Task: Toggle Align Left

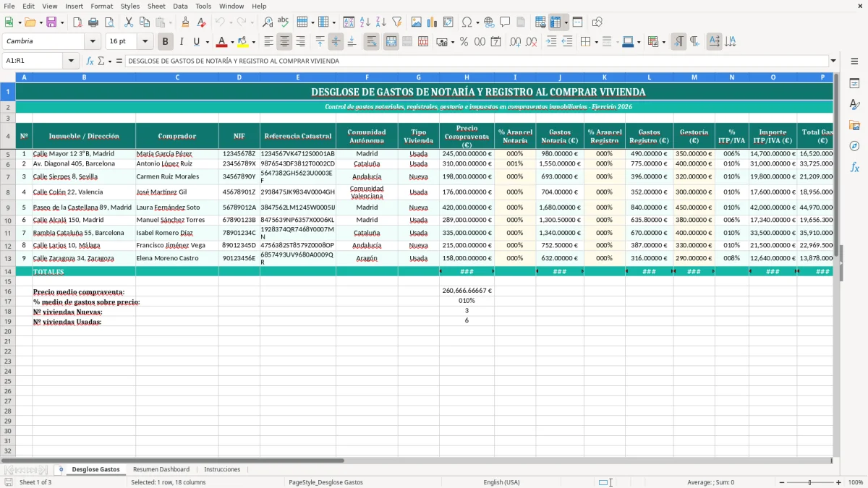Action: (x=268, y=42)
